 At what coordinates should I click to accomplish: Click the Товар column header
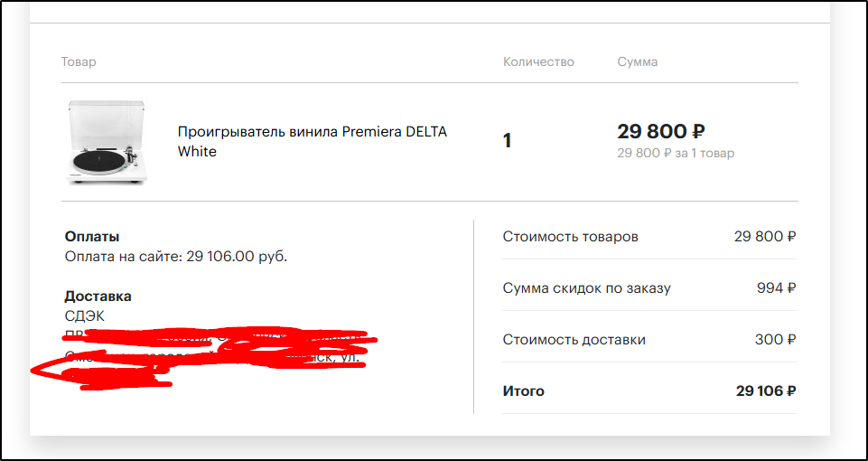click(x=79, y=62)
